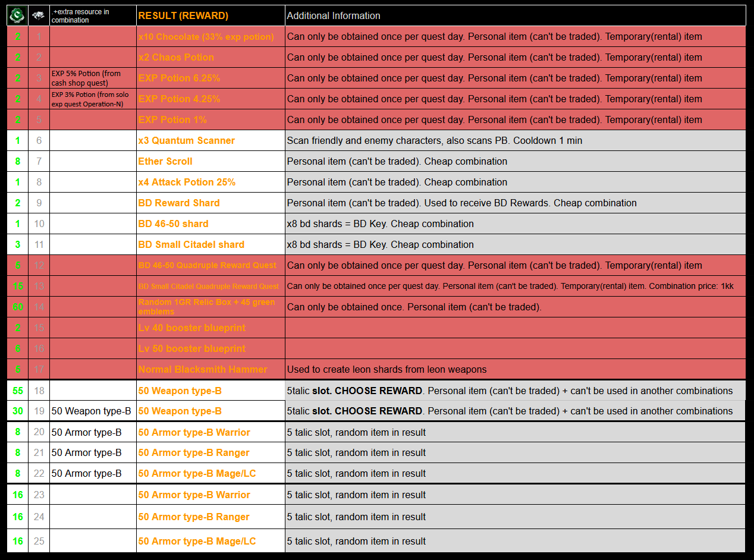The image size is (754, 560).
Task: Open the x3 Quantum Scanner reward
Action: pyautogui.click(x=187, y=141)
